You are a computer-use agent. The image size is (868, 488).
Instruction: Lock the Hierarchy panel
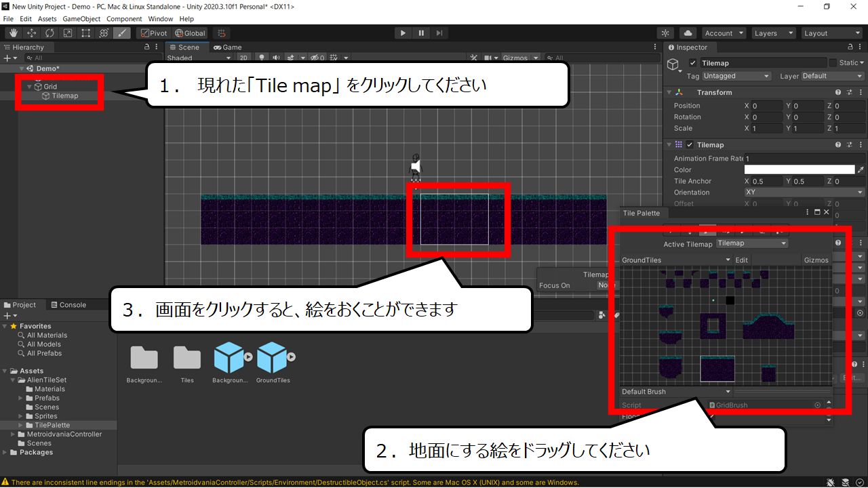(x=147, y=47)
